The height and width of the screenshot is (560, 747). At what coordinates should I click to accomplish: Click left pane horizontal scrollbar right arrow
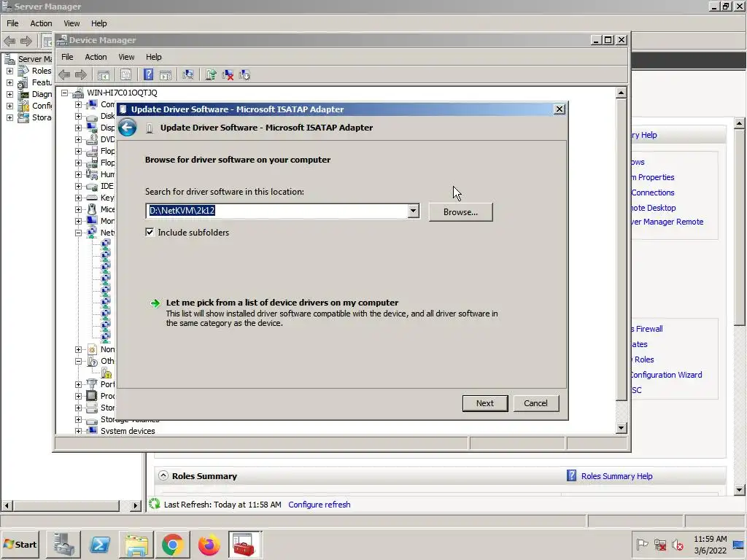tap(136, 505)
